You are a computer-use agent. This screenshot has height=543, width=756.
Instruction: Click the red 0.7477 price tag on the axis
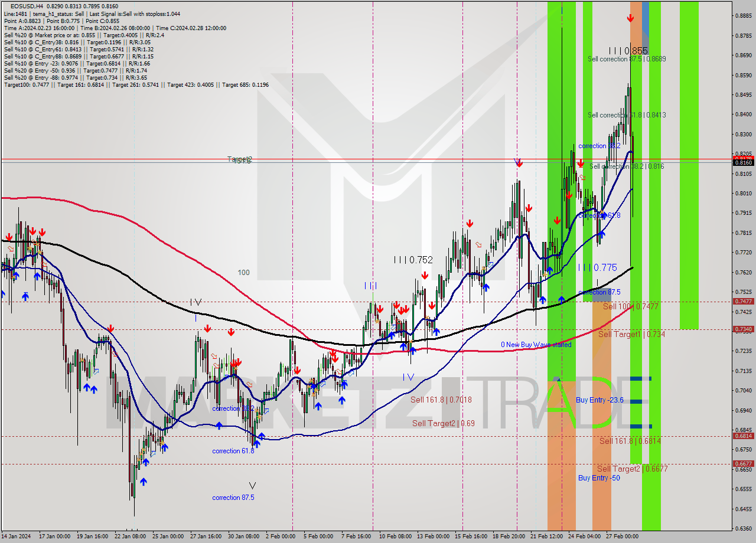(x=743, y=301)
